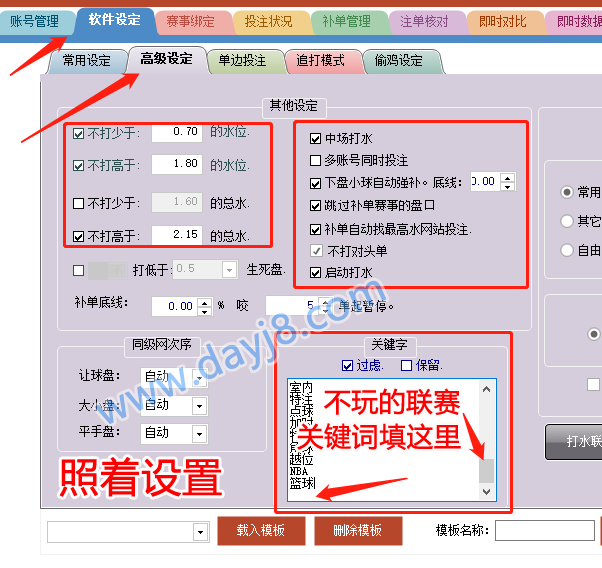
Task: Toggle 下盘小球自动强补 checkbox
Action: click(315, 183)
